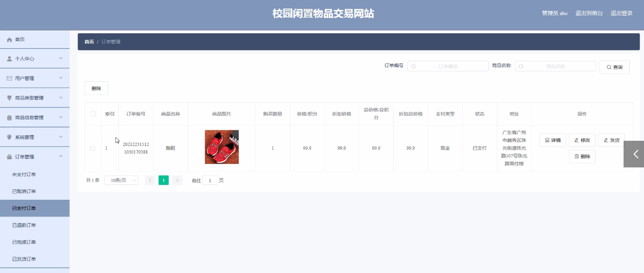
Task: Click the person icon beside 个人中心
Action: [9, 59]
